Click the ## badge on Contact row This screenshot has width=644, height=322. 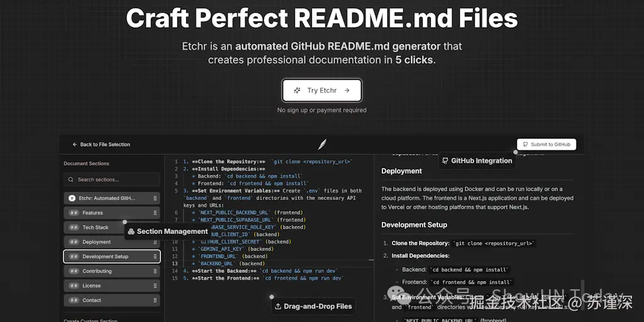pyautogui.click(x=74, y=300)
